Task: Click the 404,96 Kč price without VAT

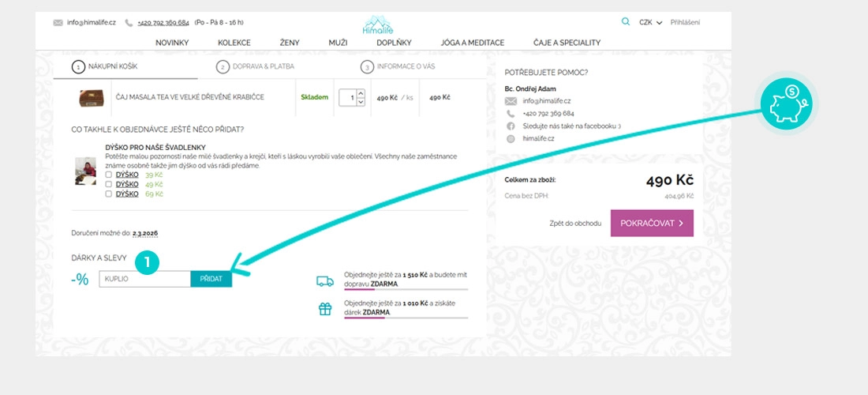Action: [x=679, y=196]
